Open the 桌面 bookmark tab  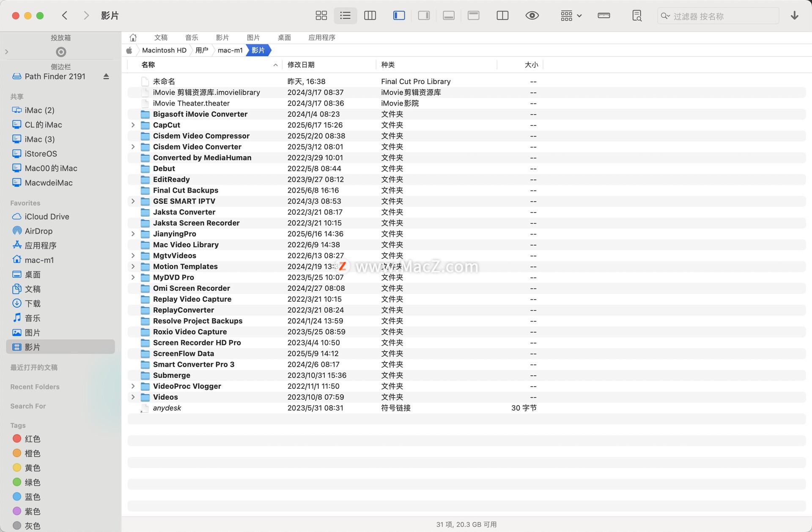pyautogui.click(x=284, y=38)
